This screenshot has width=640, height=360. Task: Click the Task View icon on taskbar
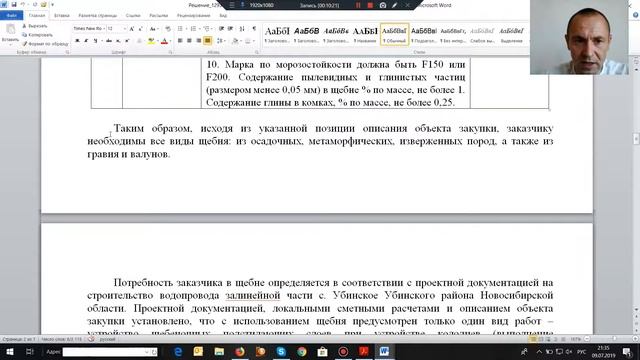(29, 351)
